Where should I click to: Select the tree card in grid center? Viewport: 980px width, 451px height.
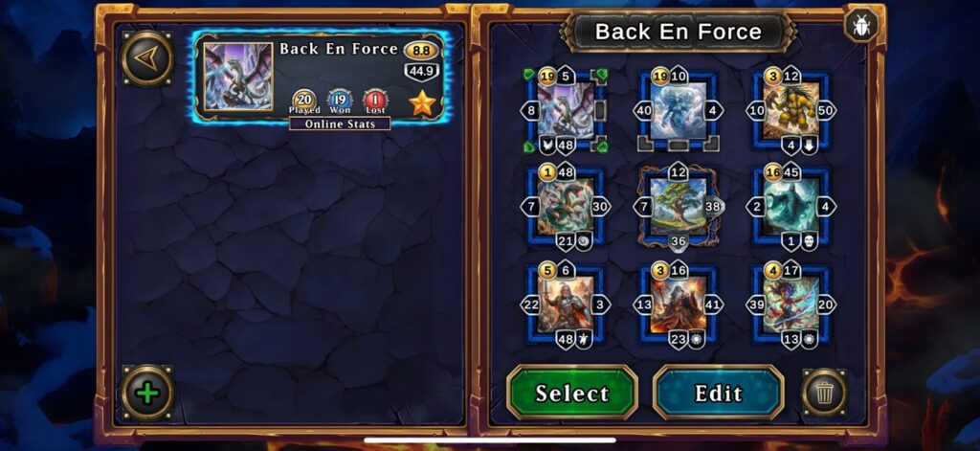[x=679, y=207]
